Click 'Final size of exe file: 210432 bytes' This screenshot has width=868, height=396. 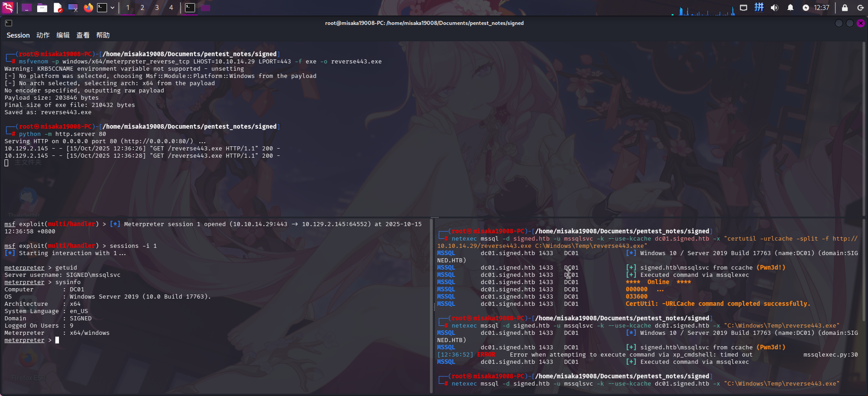(69, 105)
